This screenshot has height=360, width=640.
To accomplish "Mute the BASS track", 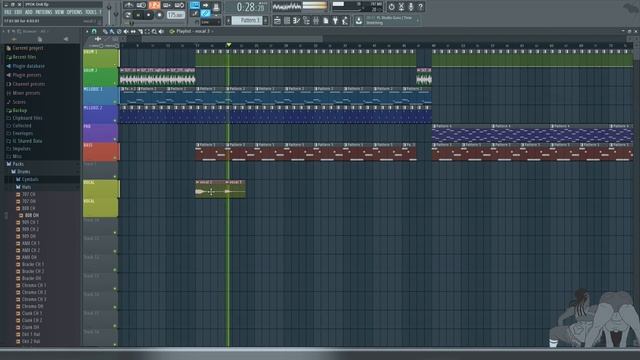I will pyautogui.click(x=115, y=158).
